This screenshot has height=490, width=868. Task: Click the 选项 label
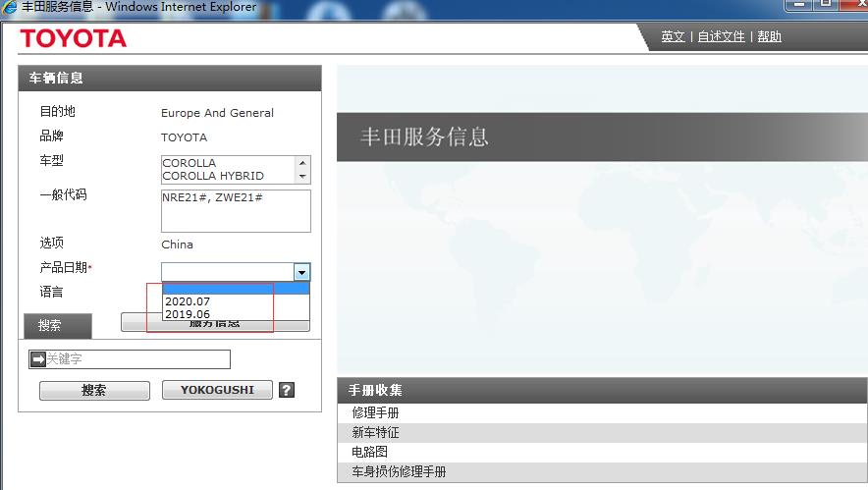click(51, 243)
